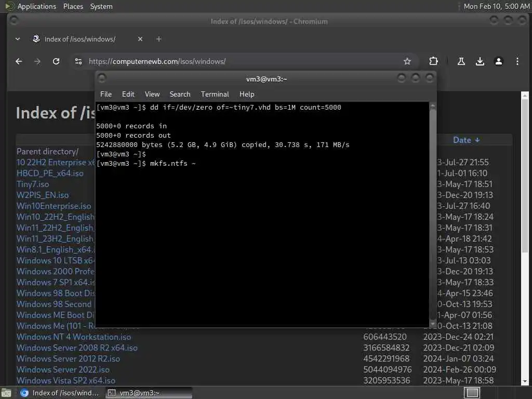Open the terminal Help menu
The image size is (532, 399).
pos(247,95)
